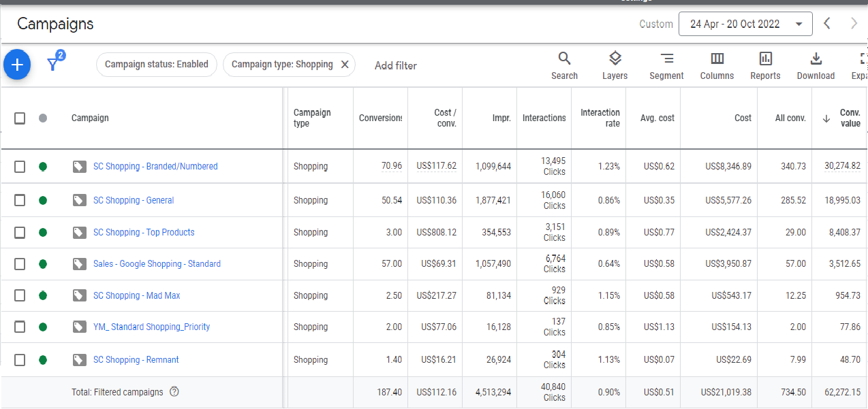Remove the Campaign type: Shopping filter
868x409 pixels.
(x=345, y=65)
